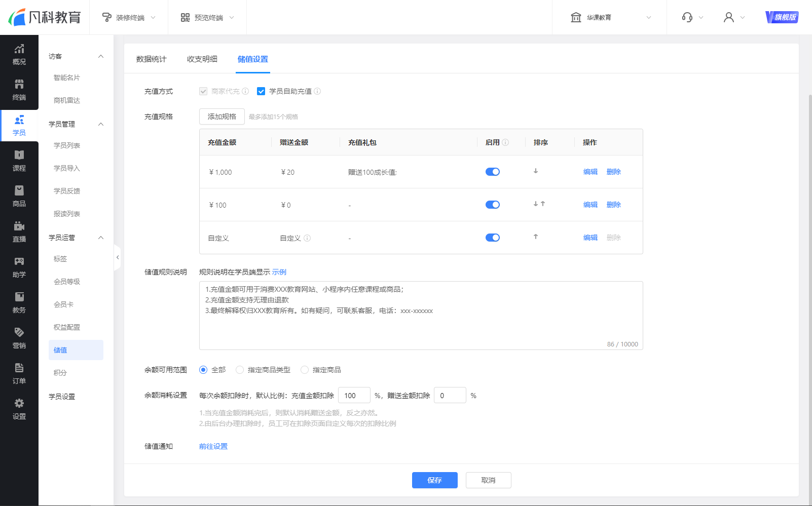Open the 预览终端 dropdown
Viewport: 812px width, 506px height.
[207, 17]
